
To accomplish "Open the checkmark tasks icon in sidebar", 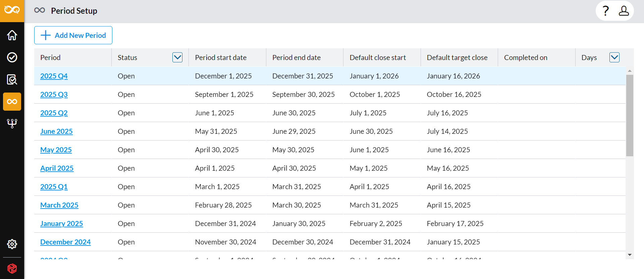I will 12,57.
